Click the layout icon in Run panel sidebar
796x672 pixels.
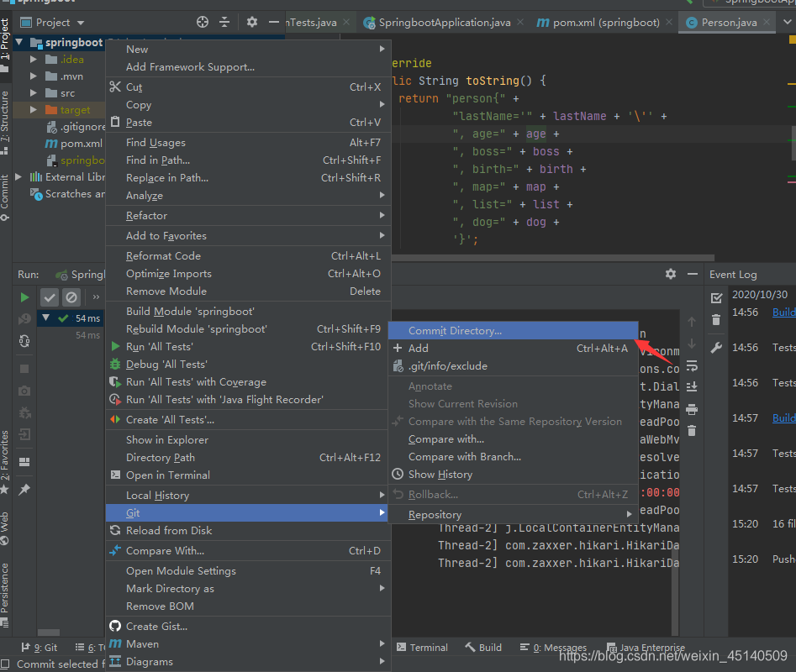(x=24, y=461)
